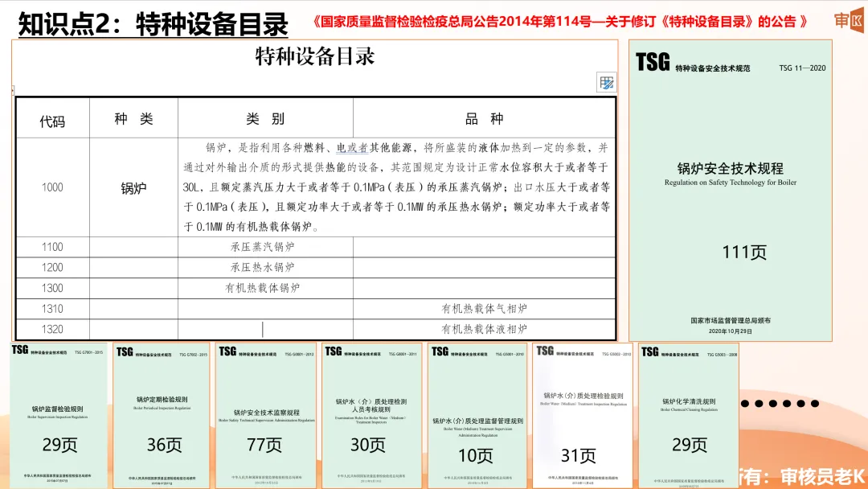Click the table layout icon above the table
The image size is (868, 489).
[x=606, y=83]
